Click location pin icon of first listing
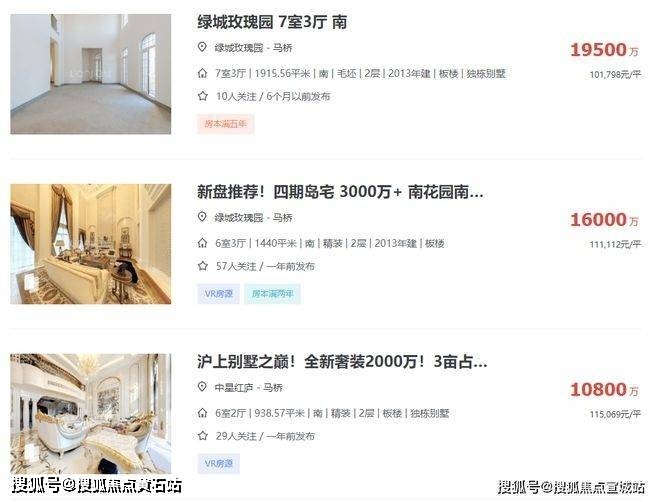The image size is (660, 502). tap(202, 47)
